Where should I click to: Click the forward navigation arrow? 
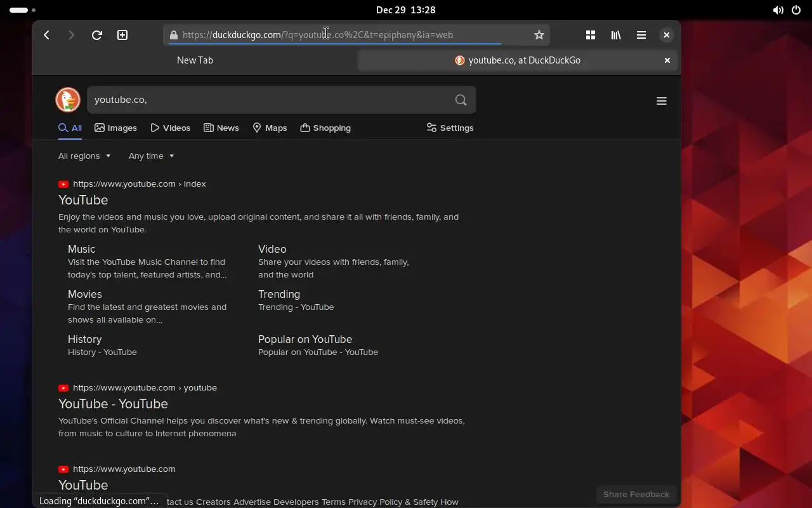point(71,35)
